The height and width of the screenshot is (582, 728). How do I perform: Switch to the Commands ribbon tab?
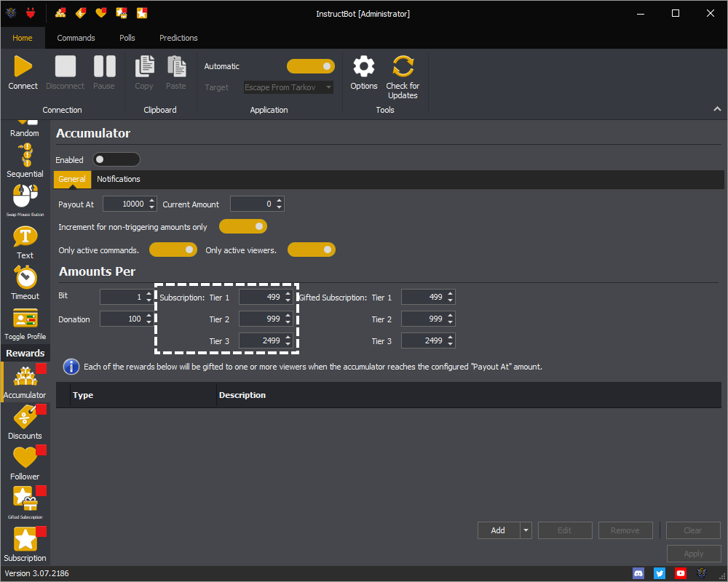[76, 38]
